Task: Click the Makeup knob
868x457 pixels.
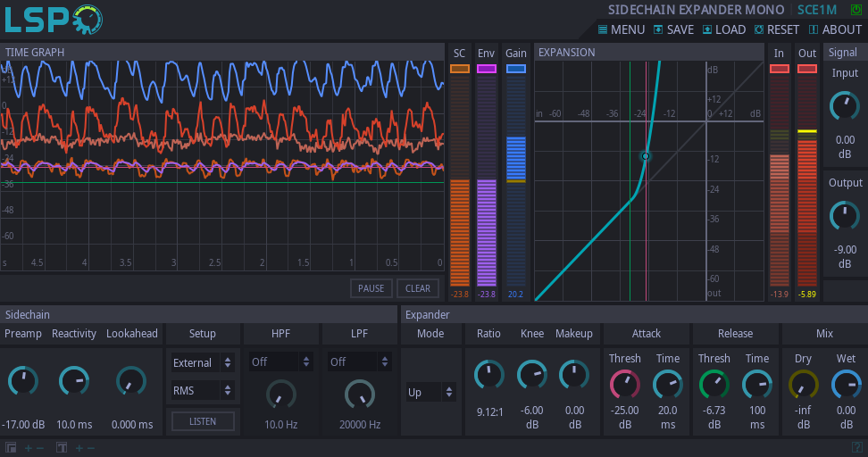Action: point(574,375)
